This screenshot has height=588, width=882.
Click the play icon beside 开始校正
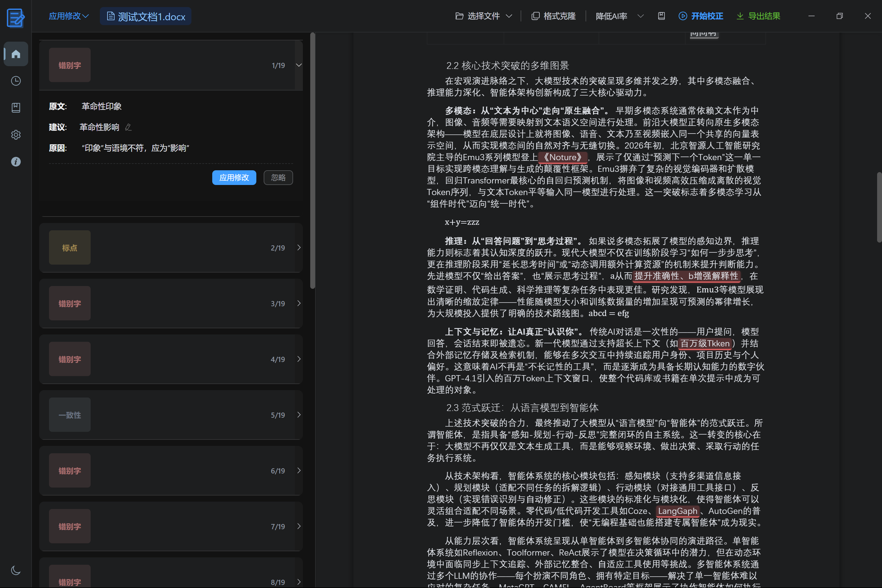[x=683, y=16]
